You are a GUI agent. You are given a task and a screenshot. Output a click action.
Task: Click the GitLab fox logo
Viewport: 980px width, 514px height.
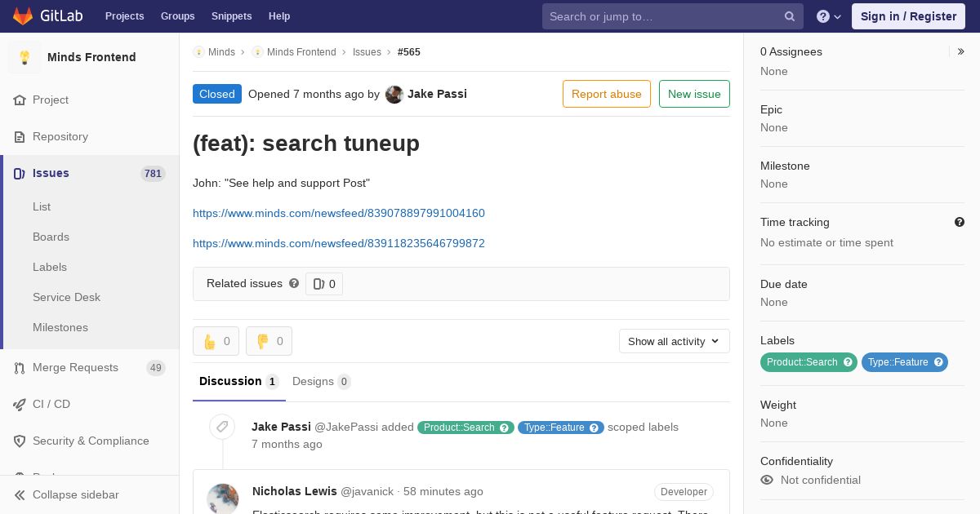(x=23, y=16)
